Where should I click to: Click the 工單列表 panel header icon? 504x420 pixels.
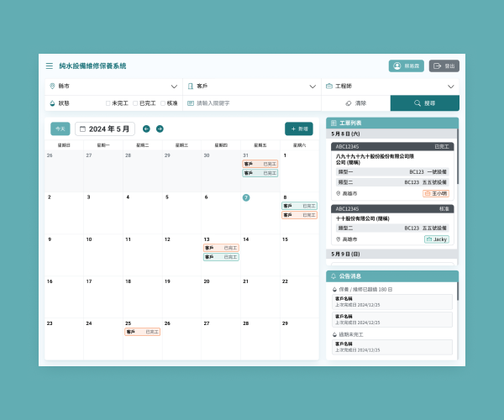coord(333,123)
